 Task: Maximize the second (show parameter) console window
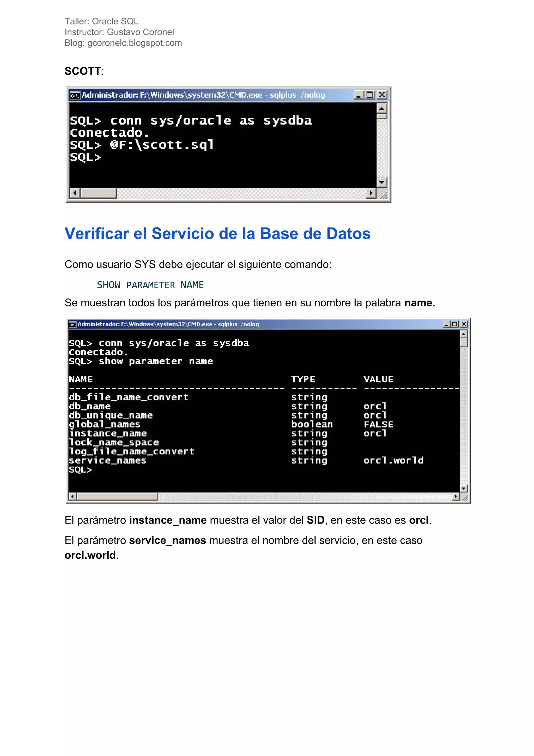coord(455,324)
